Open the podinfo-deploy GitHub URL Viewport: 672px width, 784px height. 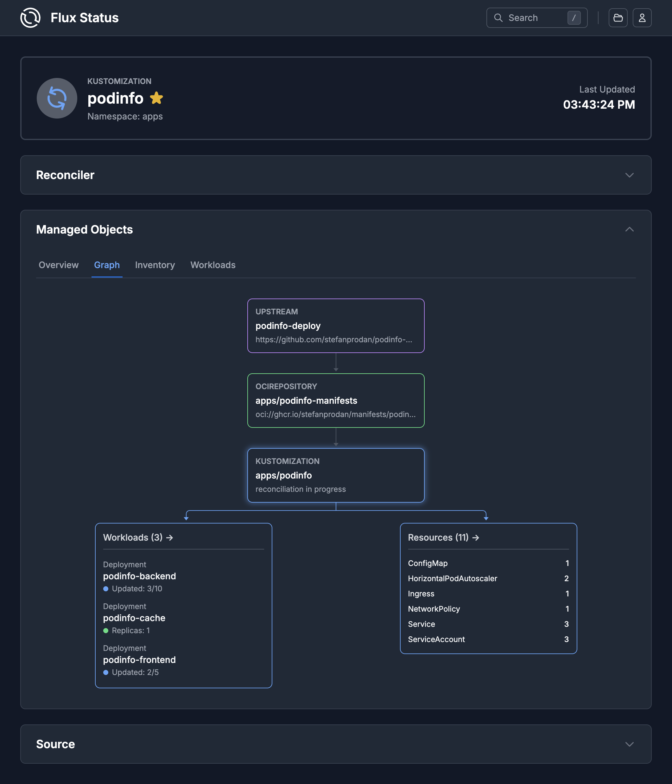click(334, 340)
